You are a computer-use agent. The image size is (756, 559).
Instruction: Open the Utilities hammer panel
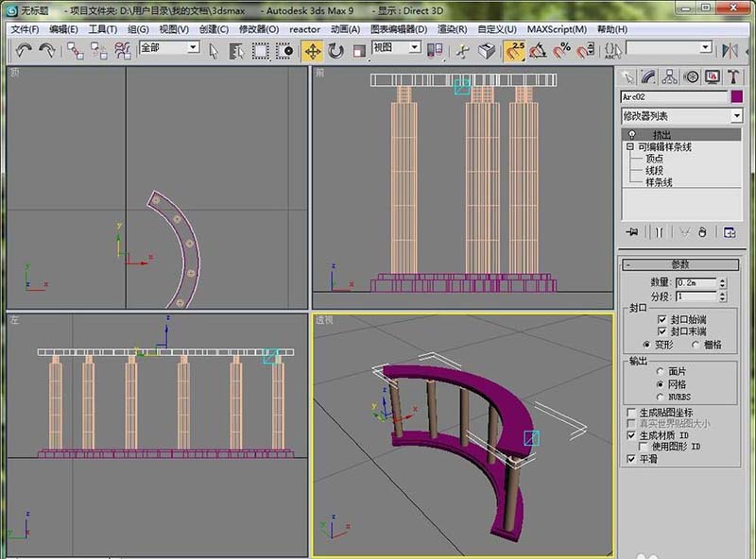[732, 77]
